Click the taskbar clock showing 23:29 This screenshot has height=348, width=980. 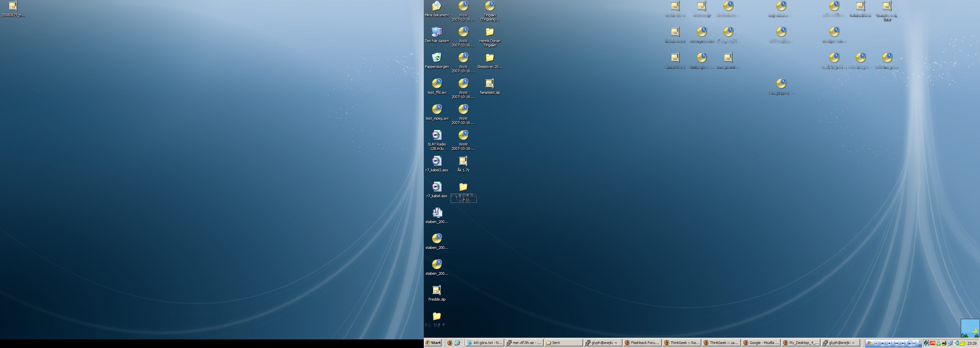(972, 343)
